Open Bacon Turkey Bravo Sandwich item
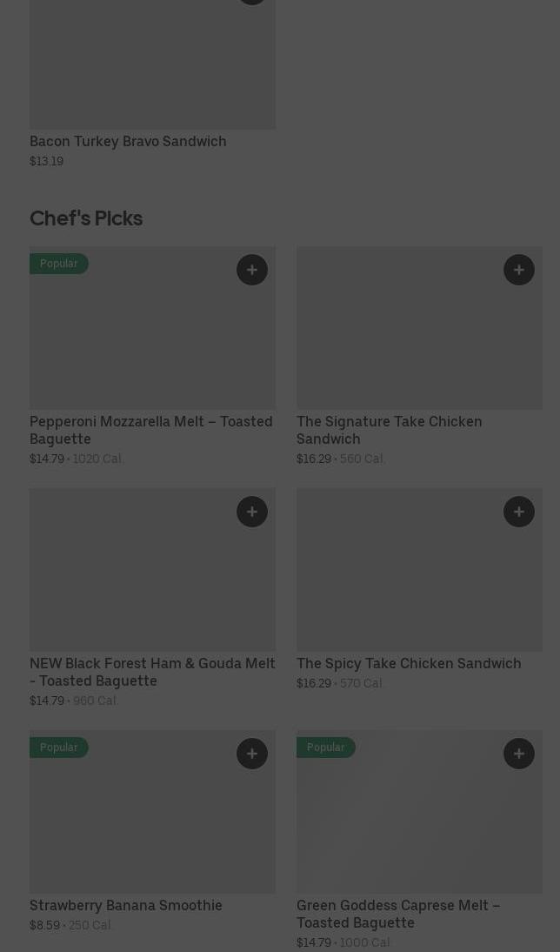This screenshot has width=560, height=952. coord(128,141)
